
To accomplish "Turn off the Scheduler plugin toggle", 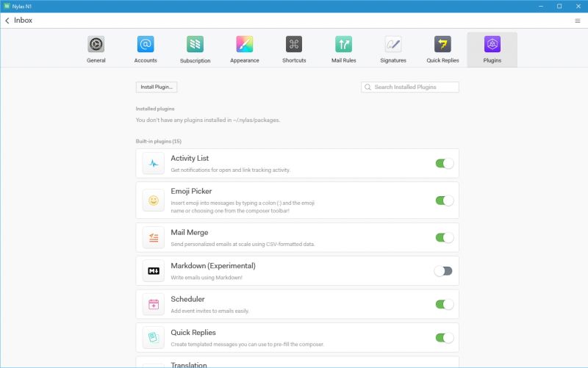I will 445,304.
